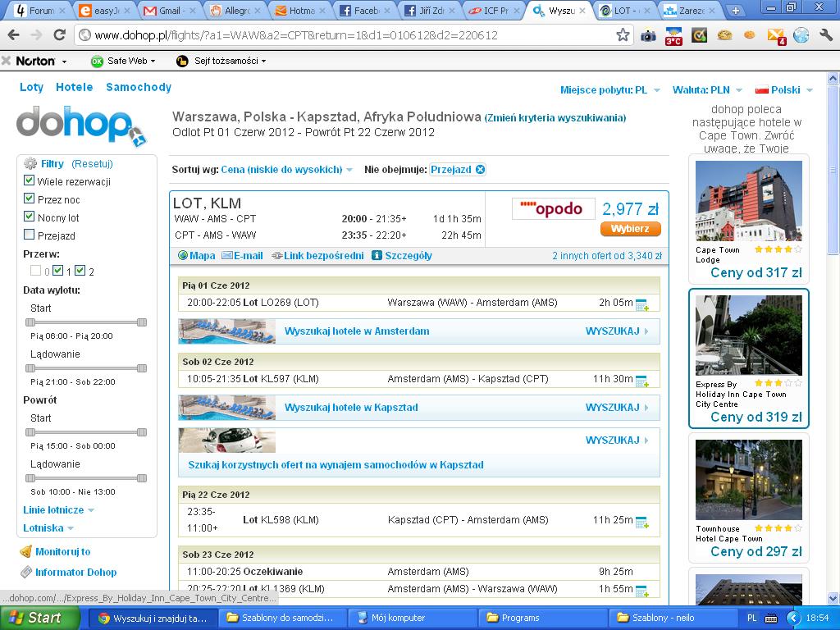Add flight KL598 to calendar icon

tap(641, 522)
